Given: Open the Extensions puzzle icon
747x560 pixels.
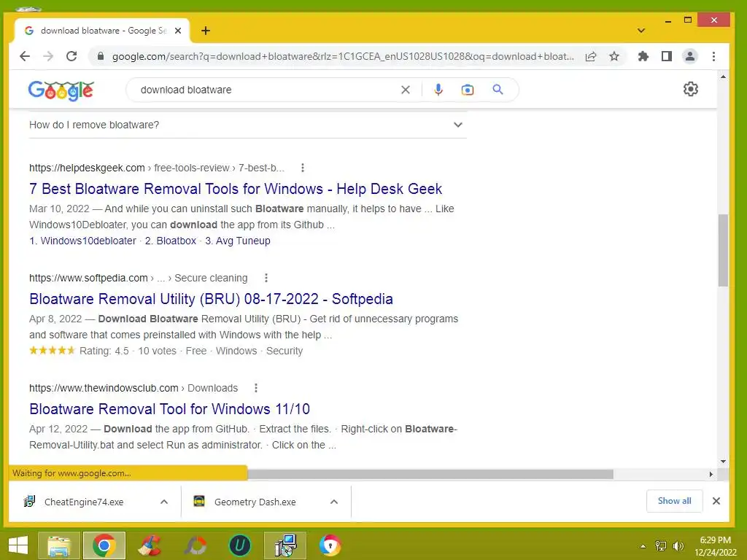Looking at the screenshot, I should (x=643, y=56).
